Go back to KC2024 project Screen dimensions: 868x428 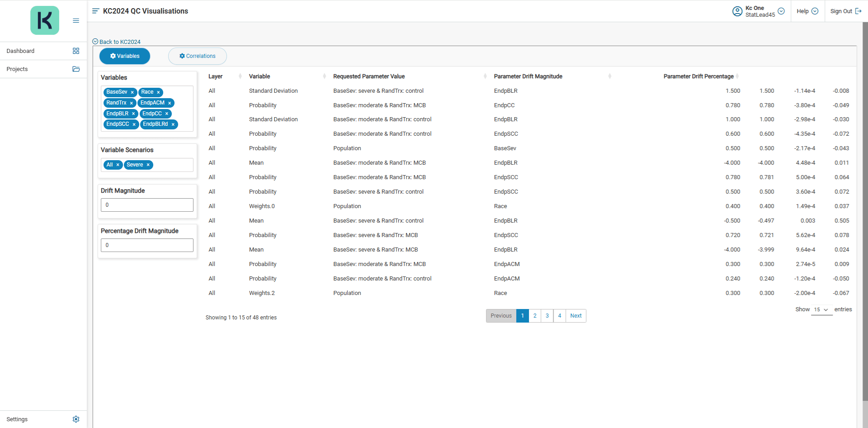(117, 42)
